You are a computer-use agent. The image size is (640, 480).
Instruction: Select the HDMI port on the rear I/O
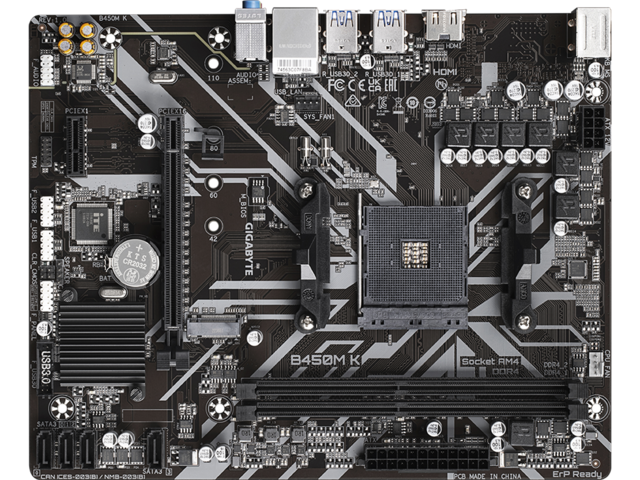(443, 27)
